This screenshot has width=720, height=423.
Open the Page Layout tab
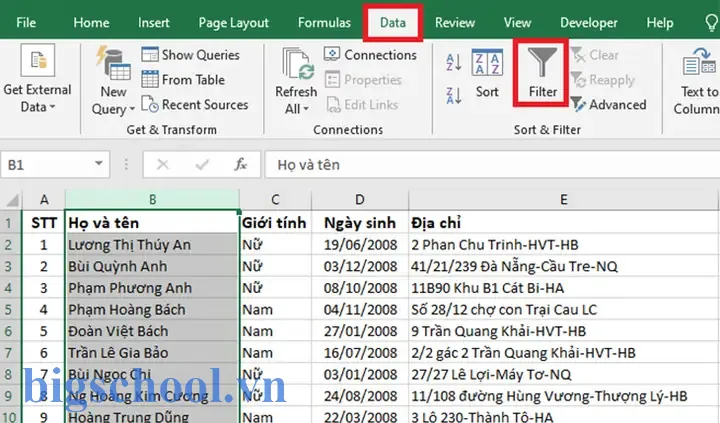(x=233, y=23)
